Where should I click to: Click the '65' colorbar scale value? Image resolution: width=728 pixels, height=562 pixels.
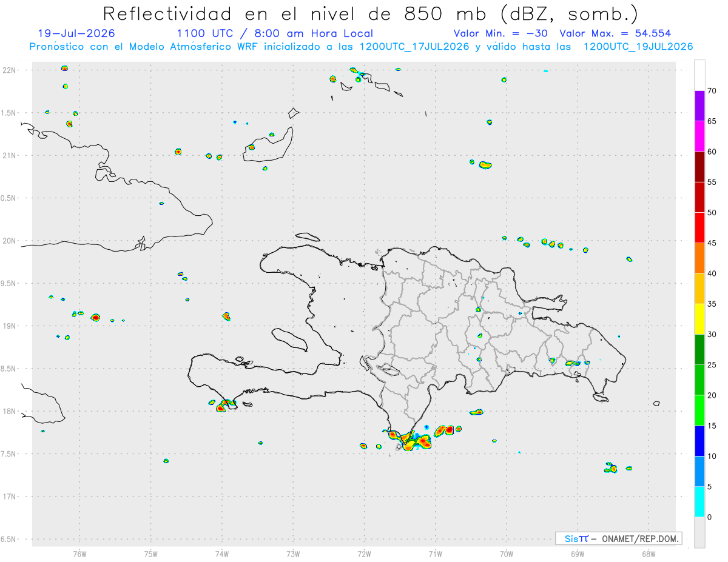[712, 121]
